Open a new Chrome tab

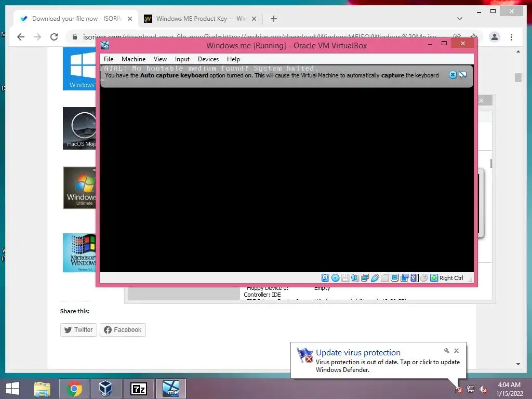(x=274, y=19)
